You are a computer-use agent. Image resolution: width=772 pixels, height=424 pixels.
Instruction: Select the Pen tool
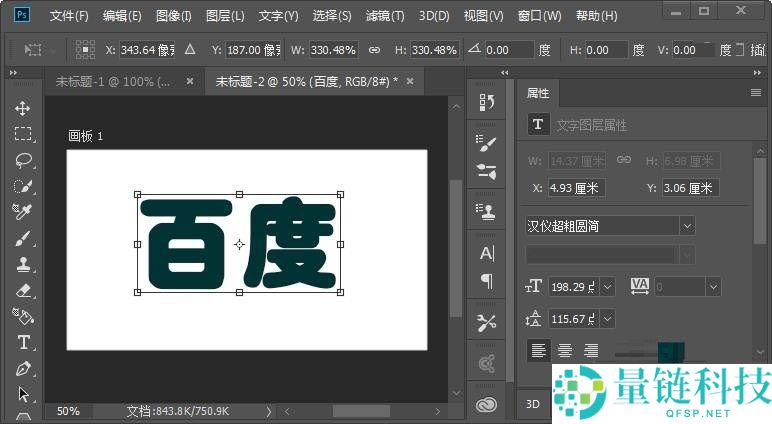point(22,369)
